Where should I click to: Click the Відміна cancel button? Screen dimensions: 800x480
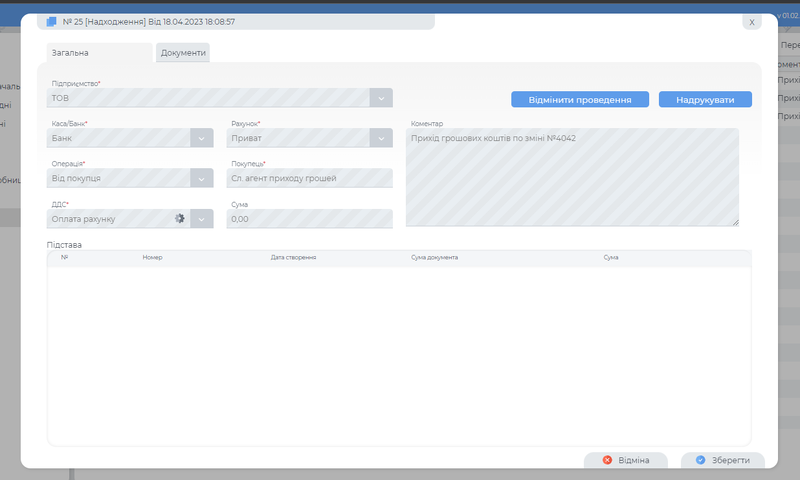(x=626, y=460)
